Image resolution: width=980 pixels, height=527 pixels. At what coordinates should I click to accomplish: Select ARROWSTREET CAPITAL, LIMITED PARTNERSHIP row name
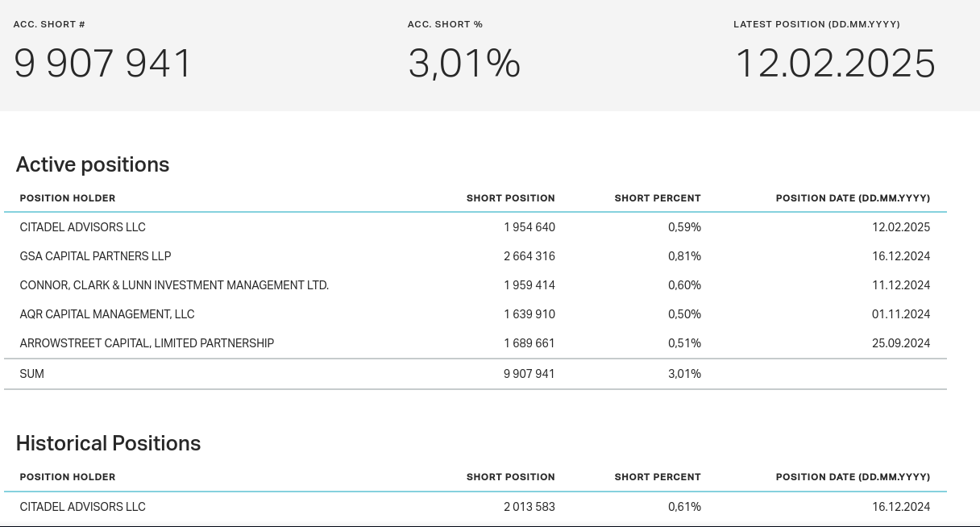(147, 343)
